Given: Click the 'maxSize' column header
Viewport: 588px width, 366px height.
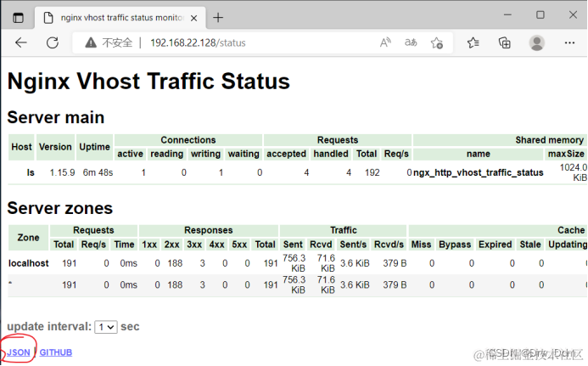Looking at the screenshot, I should (x=566, y=154).
